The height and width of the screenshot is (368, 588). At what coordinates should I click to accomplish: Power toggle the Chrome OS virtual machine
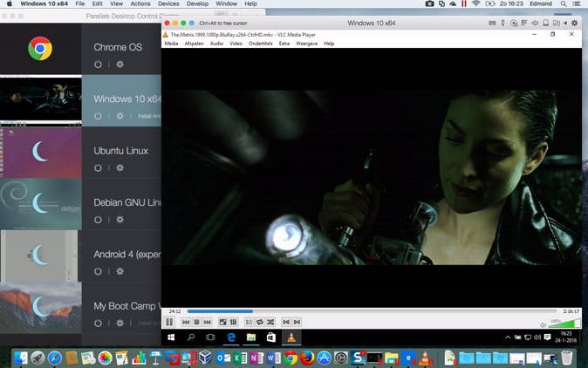98,64
